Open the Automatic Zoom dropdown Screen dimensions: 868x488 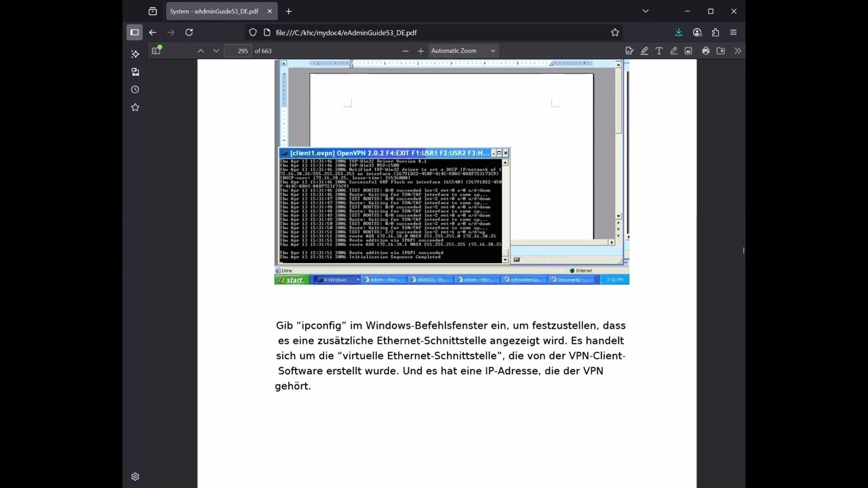click(463, 51)
